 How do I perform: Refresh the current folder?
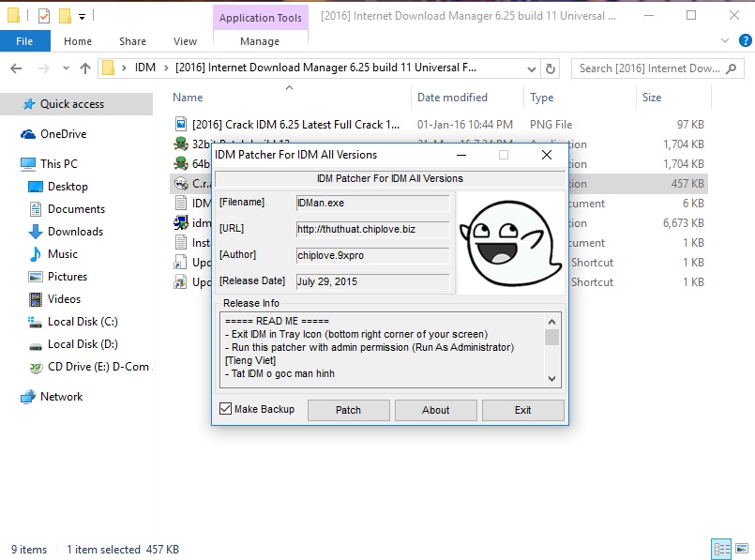(551, 68)
